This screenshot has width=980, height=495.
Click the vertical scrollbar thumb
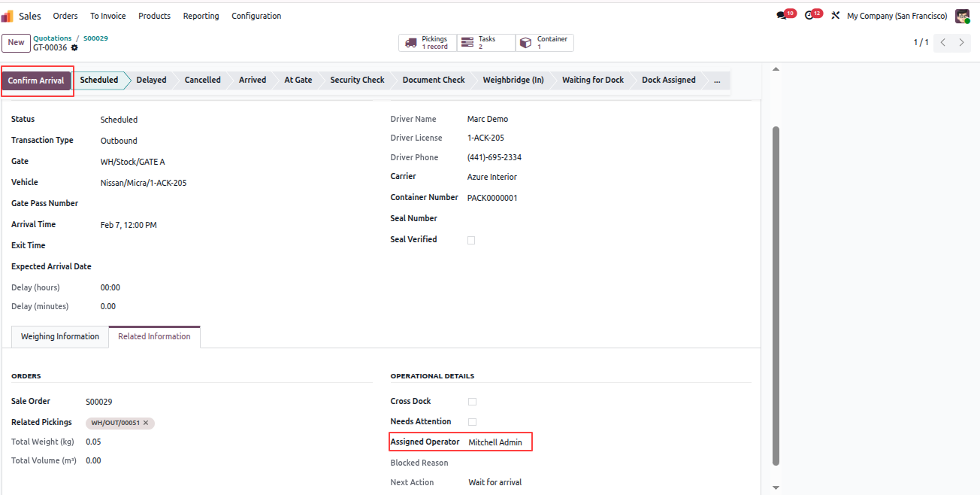tap(776, 295)
